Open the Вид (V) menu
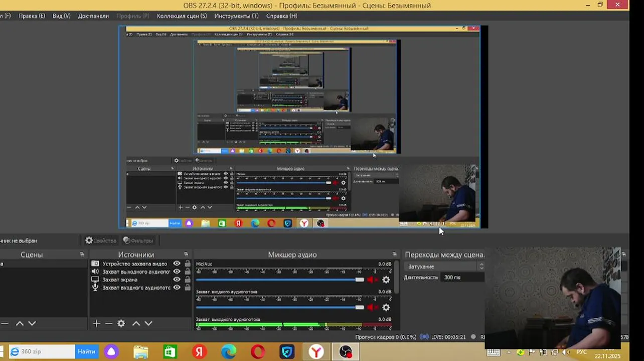 [61, 16]
